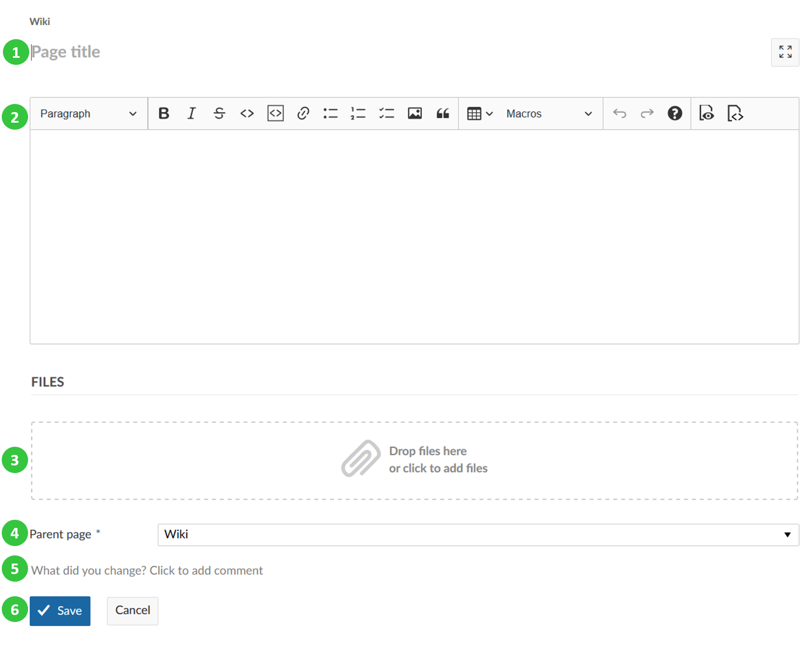Click 'What did you change?' comment field
Screen dimensions: 812x657
coord(147,571)
